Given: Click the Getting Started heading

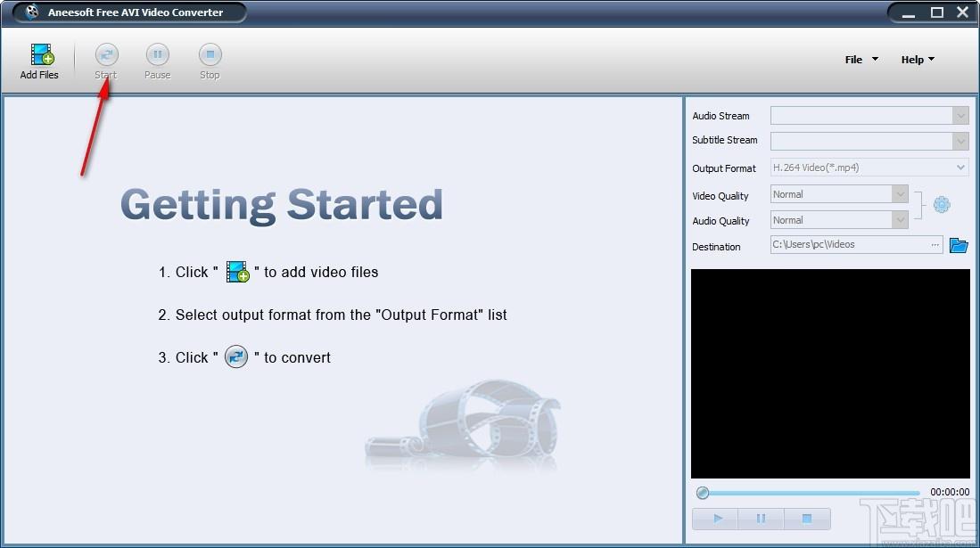Looking at the screenshot, I should point(282,204).
